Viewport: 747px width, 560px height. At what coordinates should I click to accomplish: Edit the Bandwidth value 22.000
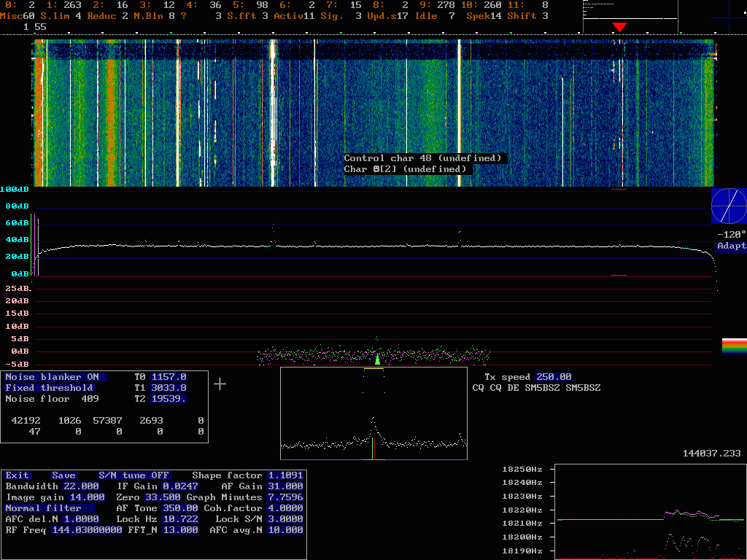coord(80,486)
